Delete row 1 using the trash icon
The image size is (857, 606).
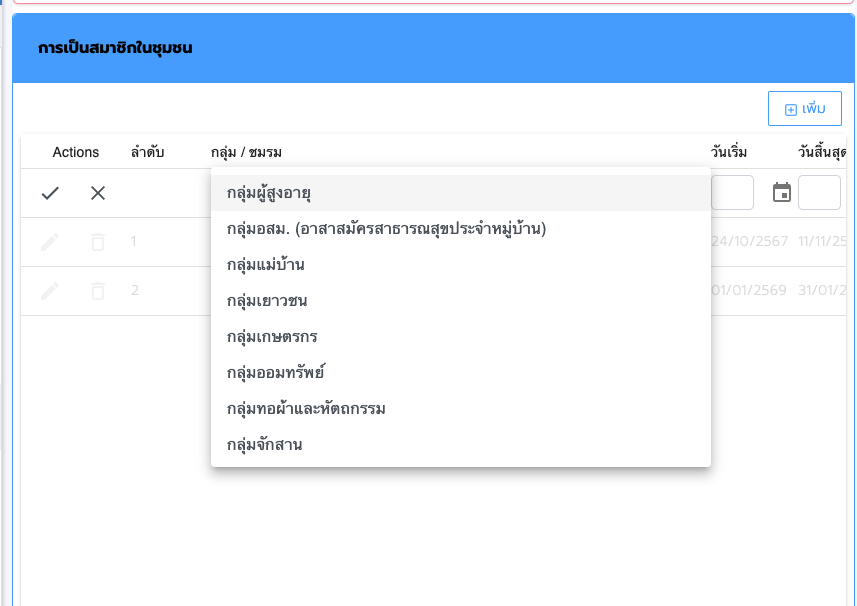tap(98, 241)
